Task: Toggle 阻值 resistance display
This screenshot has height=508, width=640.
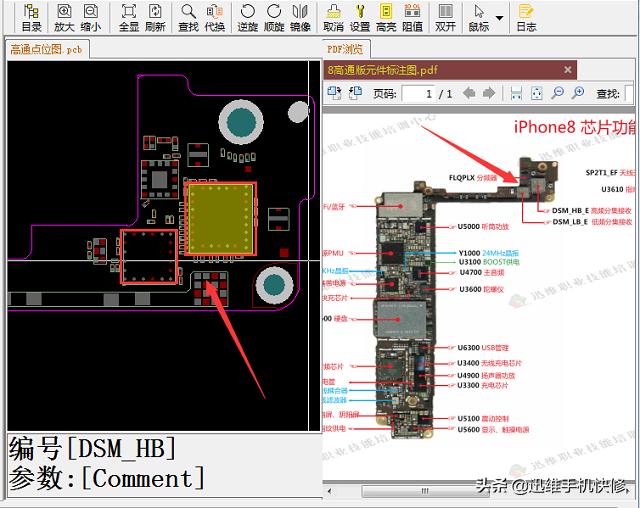Action: point(412,17)
